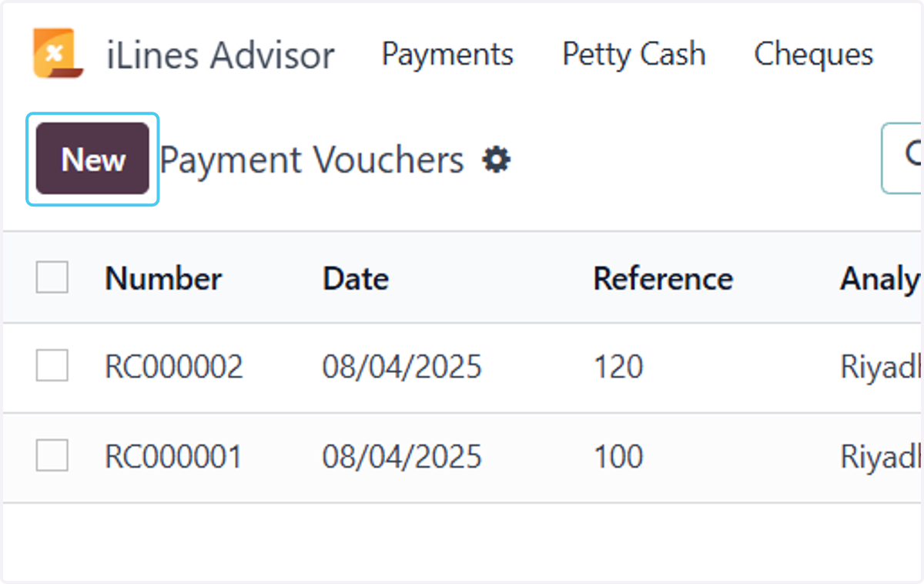Viewport: 924px width, 584px height.
Task: Tick the select-all checkbox in table header
Action: coord(52,277)
